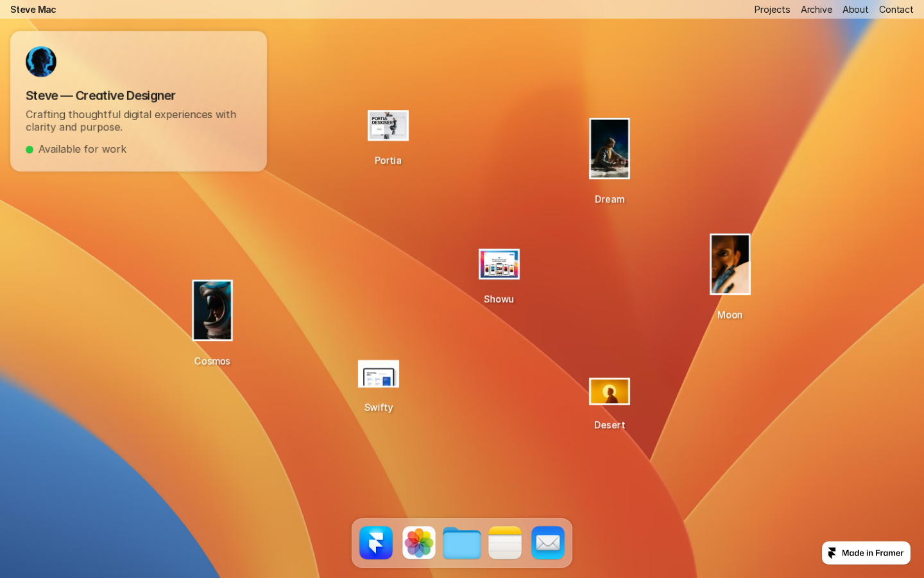The height and width of the screenshot is (578, 924).
Task: Go to Projects in top navigation
Action: coord(772,10)
